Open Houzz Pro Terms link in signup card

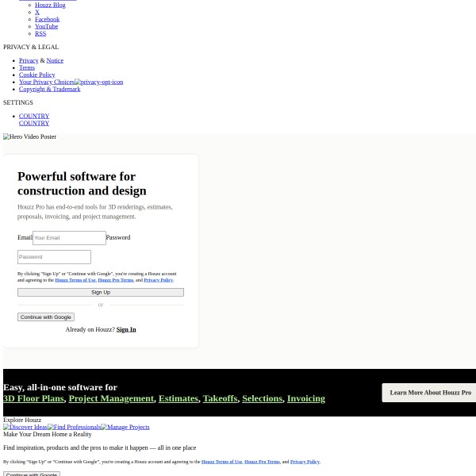coord(116,280)
